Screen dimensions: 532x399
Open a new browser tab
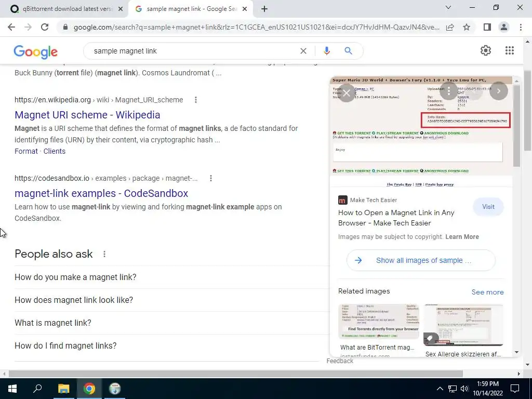click(x=264, y=9)
